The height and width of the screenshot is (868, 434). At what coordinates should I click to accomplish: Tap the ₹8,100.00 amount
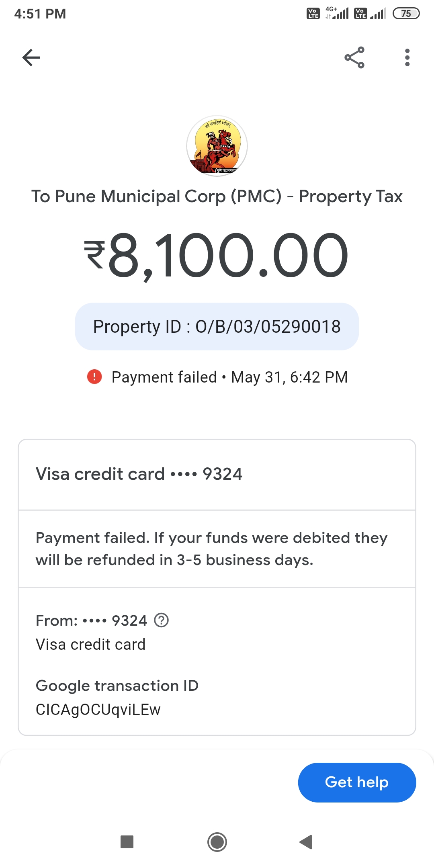tap(217, 256)
